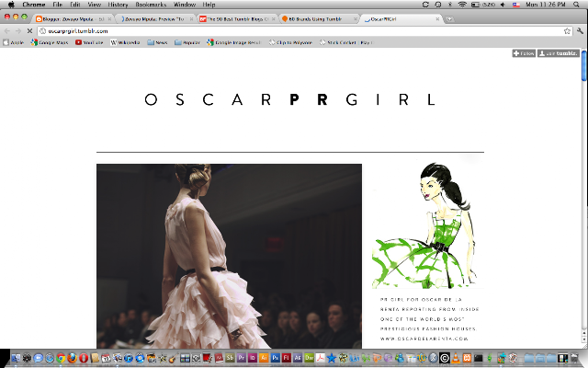Open the Chrome wrench settings menu

580,31
